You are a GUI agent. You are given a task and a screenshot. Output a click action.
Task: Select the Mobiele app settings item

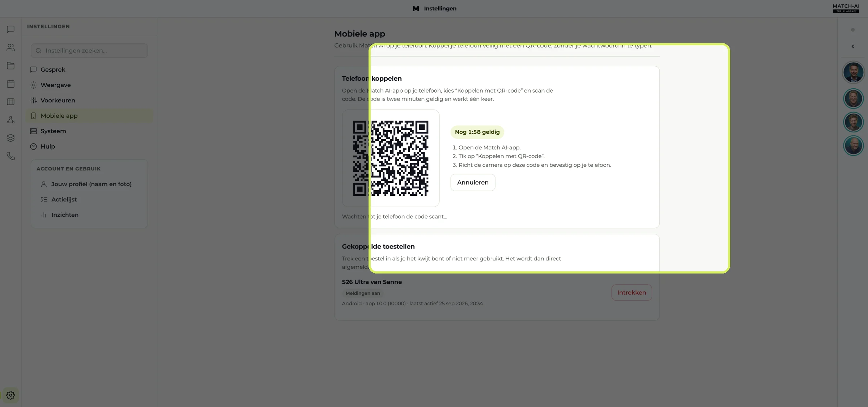[89, 116]
